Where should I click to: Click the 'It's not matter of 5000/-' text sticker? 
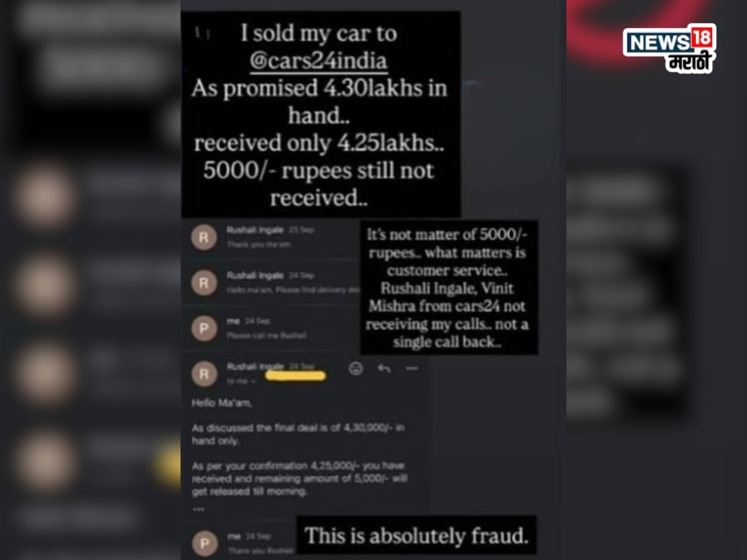click(449, 287)
